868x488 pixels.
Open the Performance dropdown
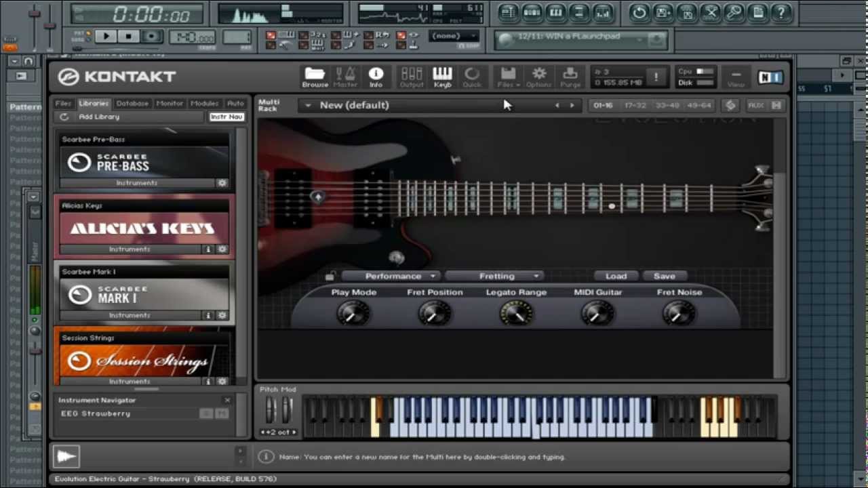(x=391, y=276)
